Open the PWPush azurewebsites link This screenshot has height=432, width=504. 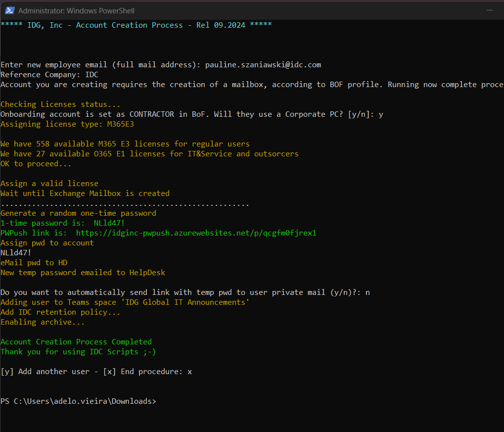click(196, 233)
